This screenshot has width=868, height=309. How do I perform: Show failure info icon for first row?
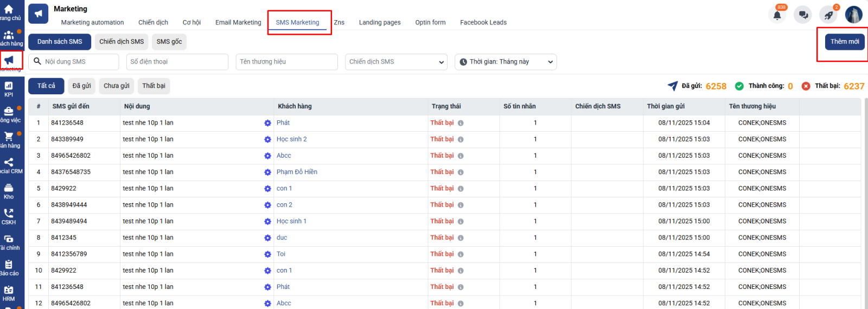click(461, 123)
